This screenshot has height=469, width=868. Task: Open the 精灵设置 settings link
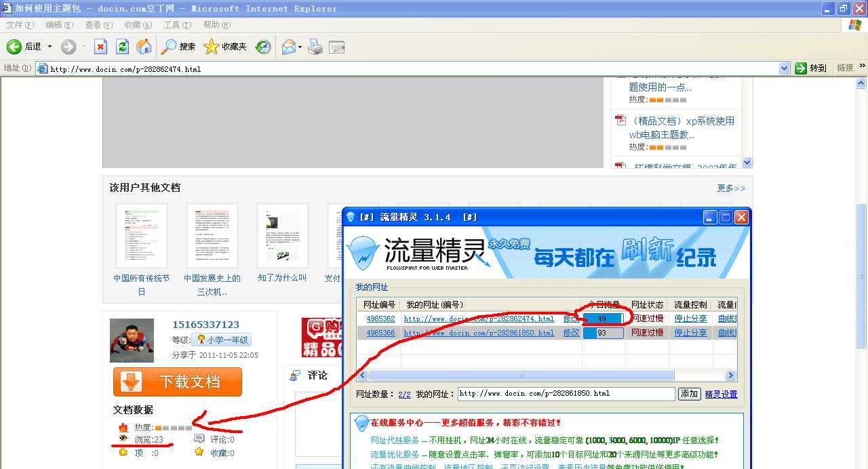coord(721,394)
